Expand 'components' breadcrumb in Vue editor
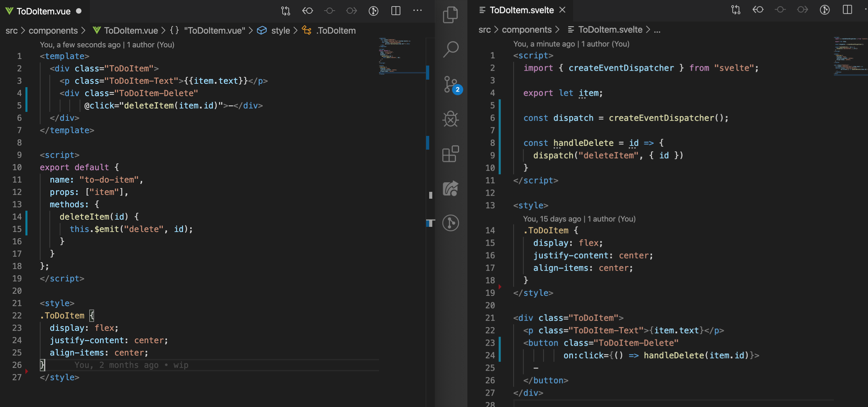Viewport: 868px width, 407px height. (53, 31)
